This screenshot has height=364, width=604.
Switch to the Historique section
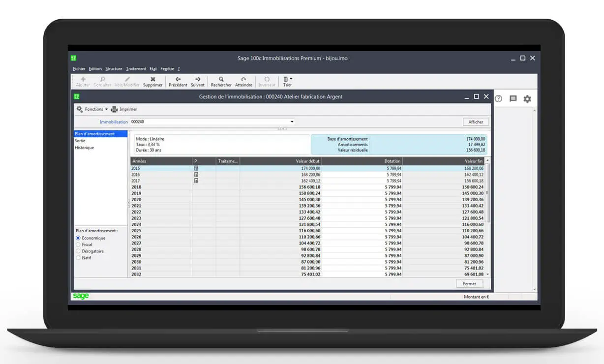pos(84,148)
